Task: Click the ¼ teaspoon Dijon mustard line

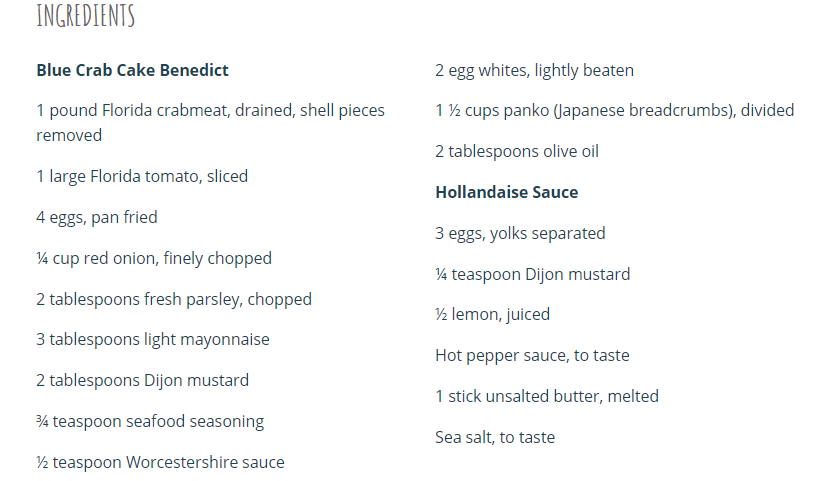Action: pos(532,274)
